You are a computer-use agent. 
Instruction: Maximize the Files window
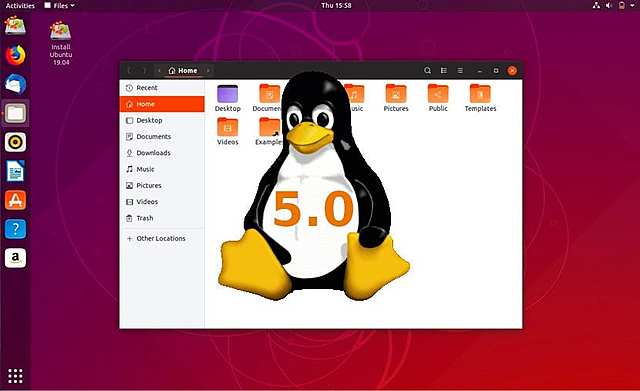point(496,71)
